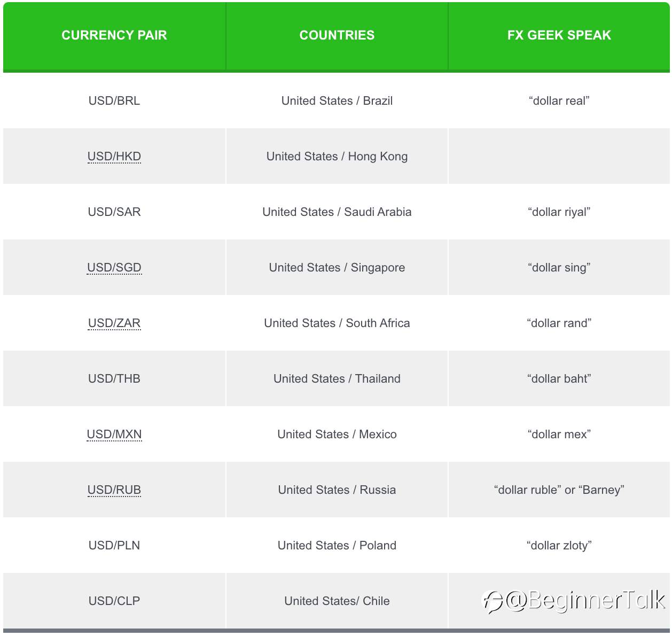The height and width of the screenshot is (636, 672).
Task: Select the United States / Hong Kong cell
Action: tap(337, 156)
